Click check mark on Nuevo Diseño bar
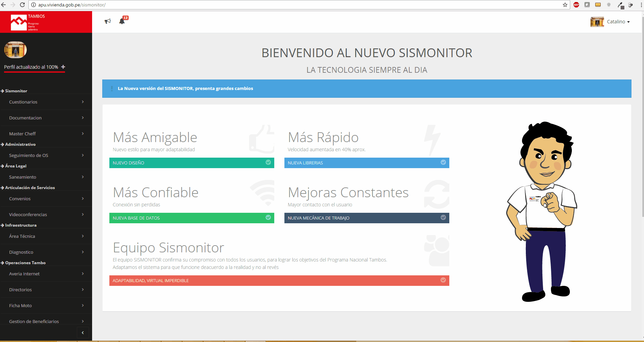The width and height of the screenshot is (644, 342). pos(268,162)
